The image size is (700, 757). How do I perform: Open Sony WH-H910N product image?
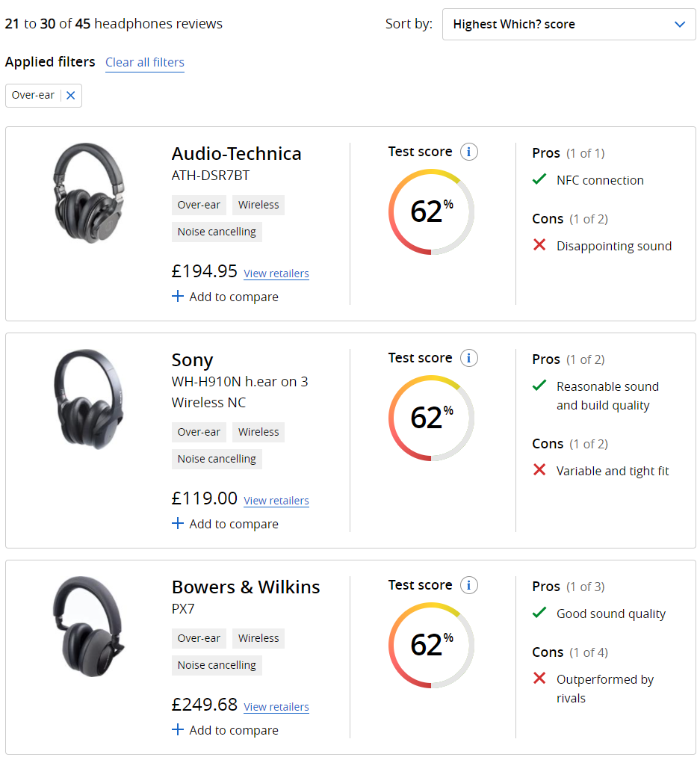88,399
